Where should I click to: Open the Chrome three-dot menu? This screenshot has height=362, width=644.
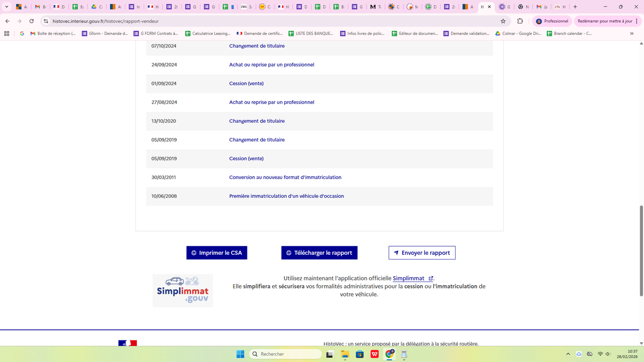tap(637, 21)
